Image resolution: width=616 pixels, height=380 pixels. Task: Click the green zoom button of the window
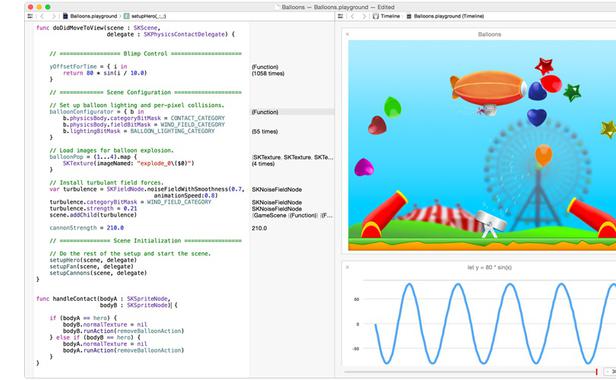tap(48, 7)
